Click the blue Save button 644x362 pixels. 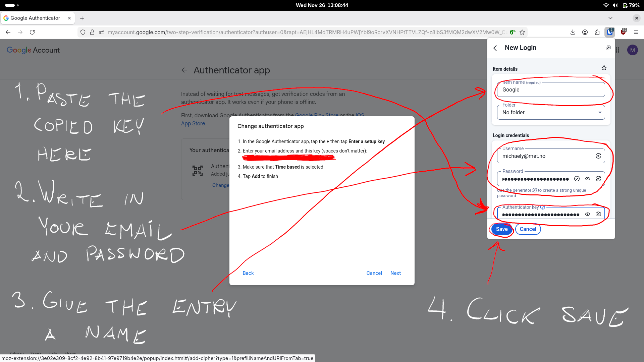tap(501, 229)
